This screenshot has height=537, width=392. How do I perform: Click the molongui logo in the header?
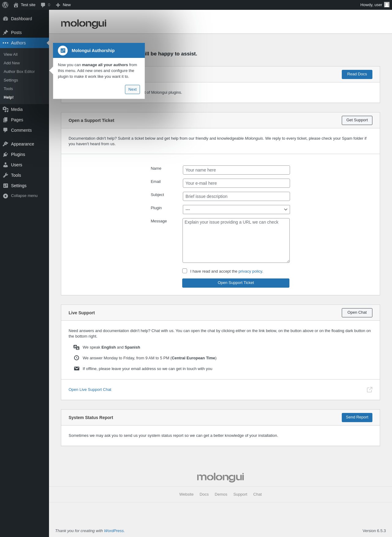click(x=84, y=24)
